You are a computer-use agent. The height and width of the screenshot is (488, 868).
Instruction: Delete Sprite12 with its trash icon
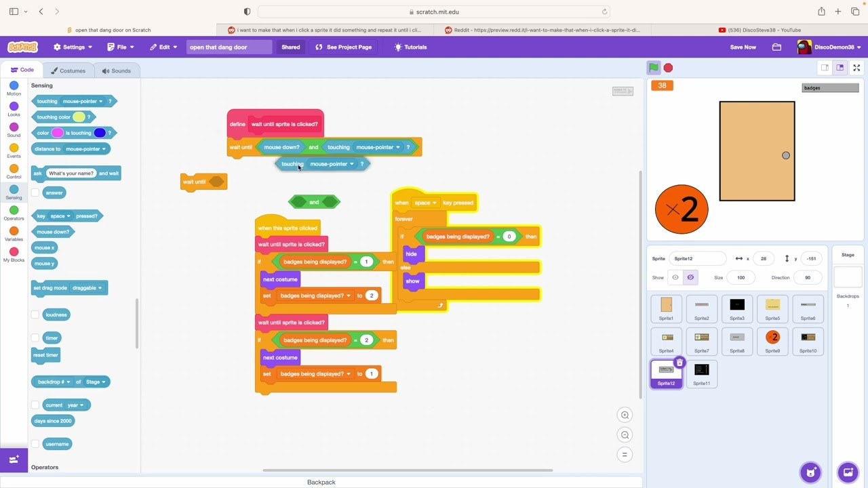pyautogui.click(x=679, y=363)
